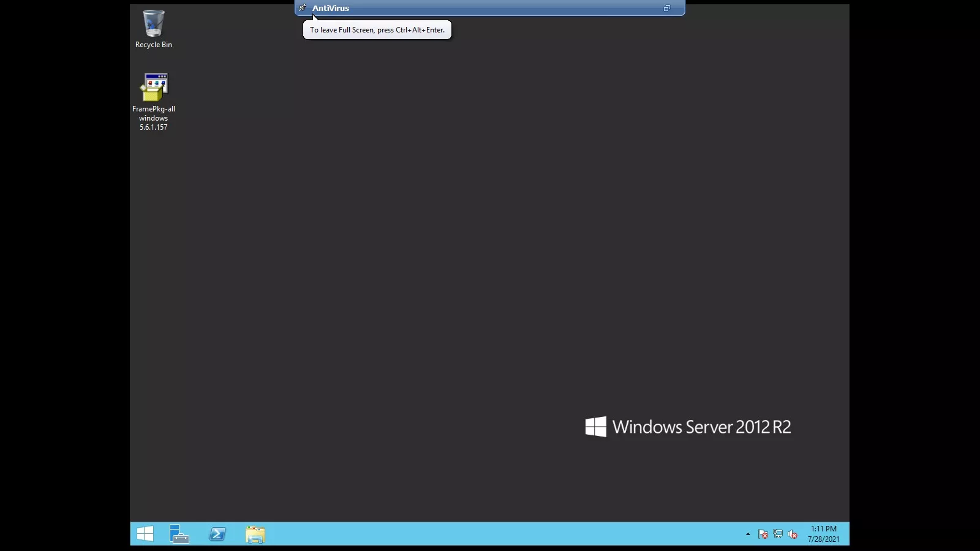Image resolution: width=980 pixels, height=551 pixels.
Task: Select the FramePkg-all windows installer icon
Action: (153, 87)
